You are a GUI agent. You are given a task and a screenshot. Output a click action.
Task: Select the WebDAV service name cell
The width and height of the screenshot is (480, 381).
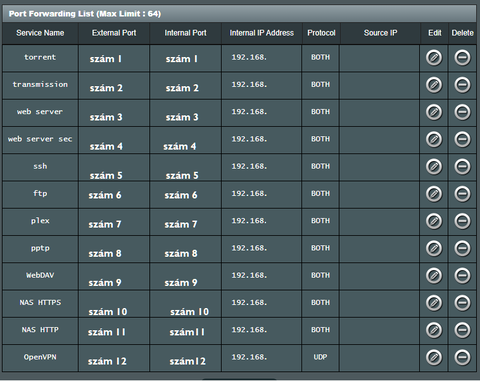coord(40,276)
